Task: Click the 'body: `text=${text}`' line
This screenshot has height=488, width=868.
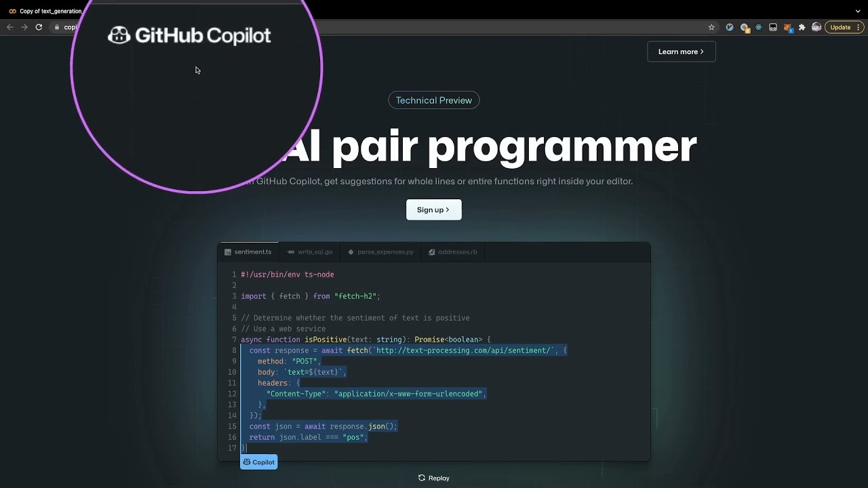Action: (302, 372)
